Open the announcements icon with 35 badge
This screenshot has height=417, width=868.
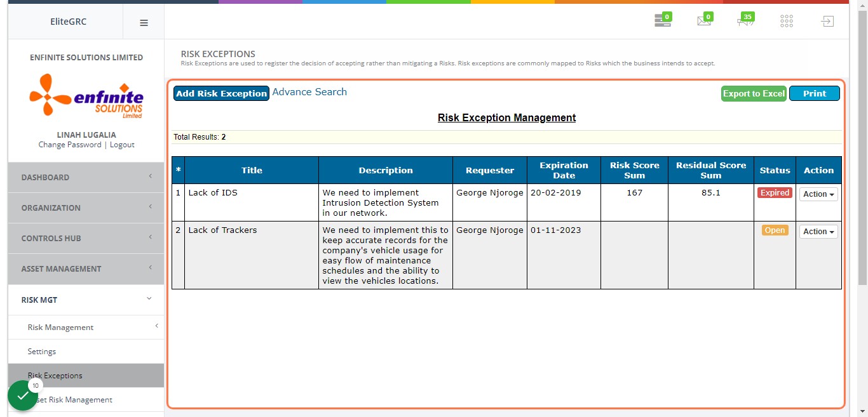745,21
